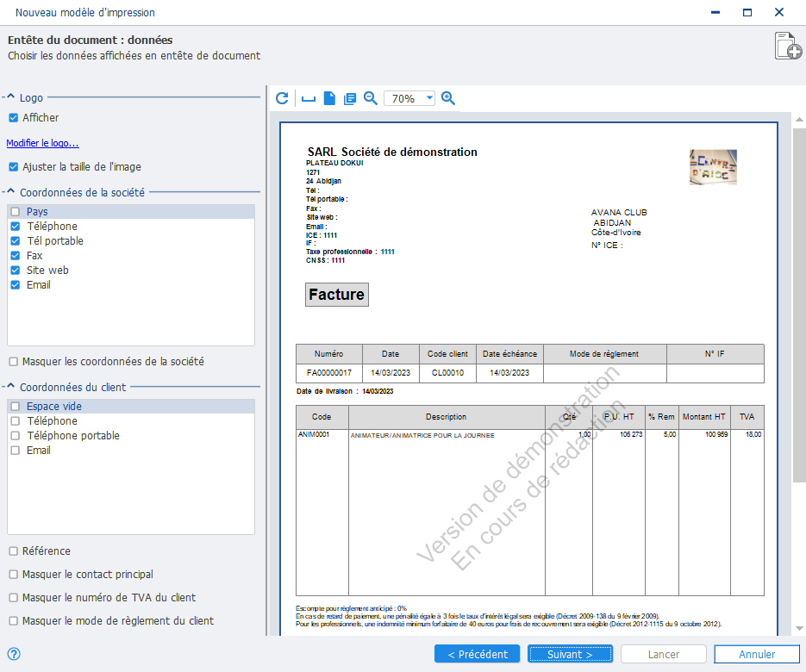Open the 70% zoom level dropdown
Viewport: 806px width, 672px height.
click(429, 98)
